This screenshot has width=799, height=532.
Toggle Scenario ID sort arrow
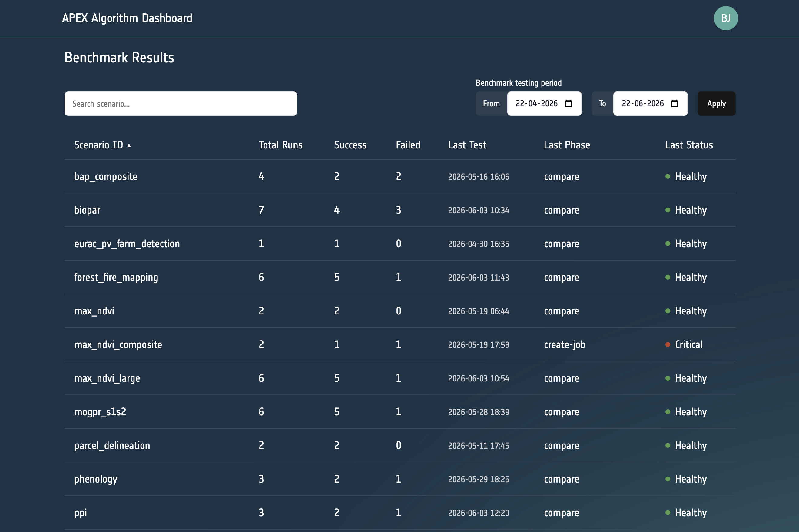point(129,145)
